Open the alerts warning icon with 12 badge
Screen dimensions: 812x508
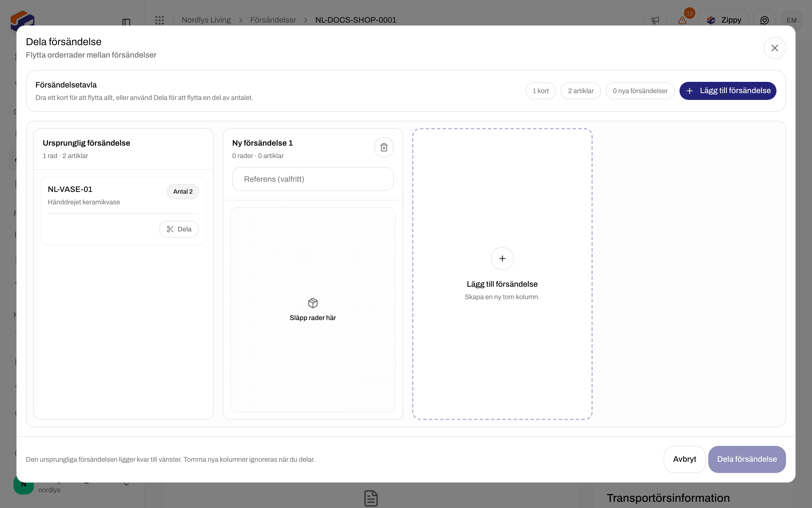click(682, 20)
